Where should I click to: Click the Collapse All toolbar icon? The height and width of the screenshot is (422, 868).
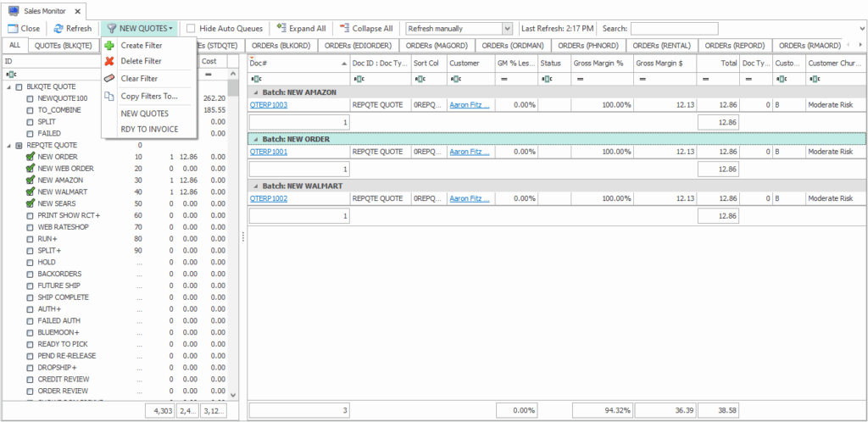point(344,28)
